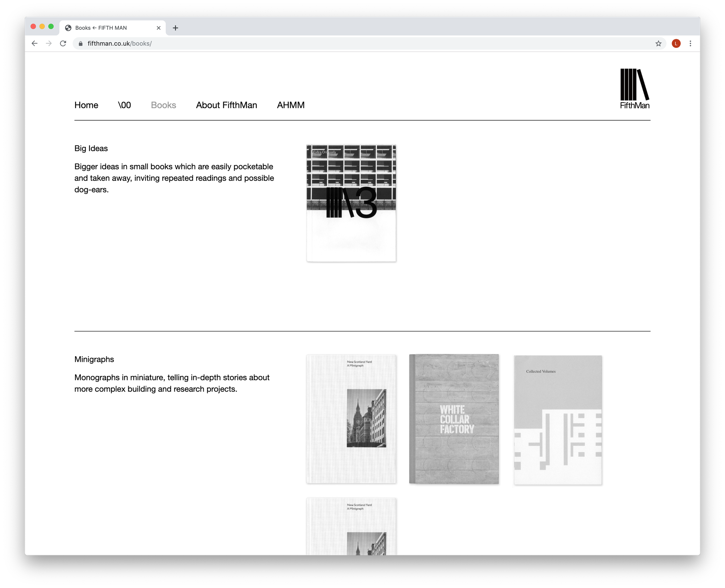Screen dimensions: 725x588
Task: Open the Collected Volumes book cover
Action: click(558, 420)
